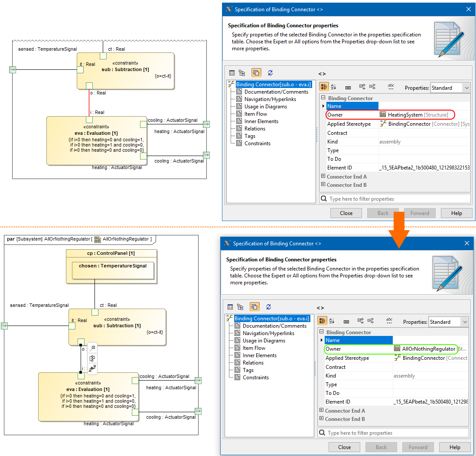The image size is (476, 456).
Task: Select Documentation/Comments in upper dialog tree
Action: 276,92
